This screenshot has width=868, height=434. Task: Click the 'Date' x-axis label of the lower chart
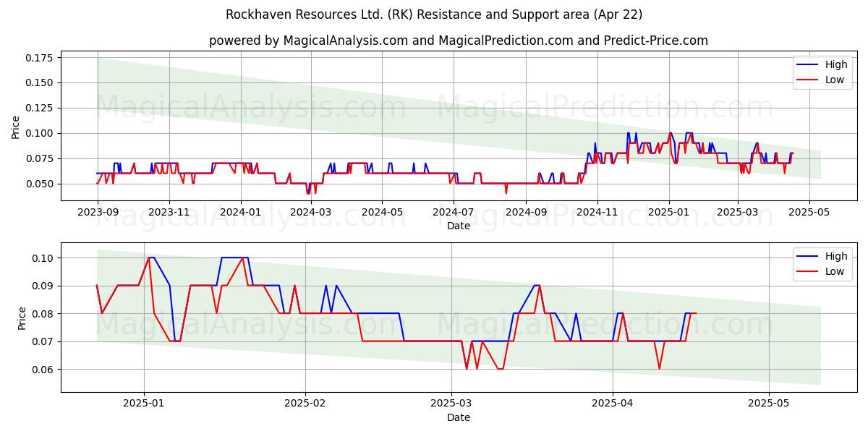[x=459, y=417]
